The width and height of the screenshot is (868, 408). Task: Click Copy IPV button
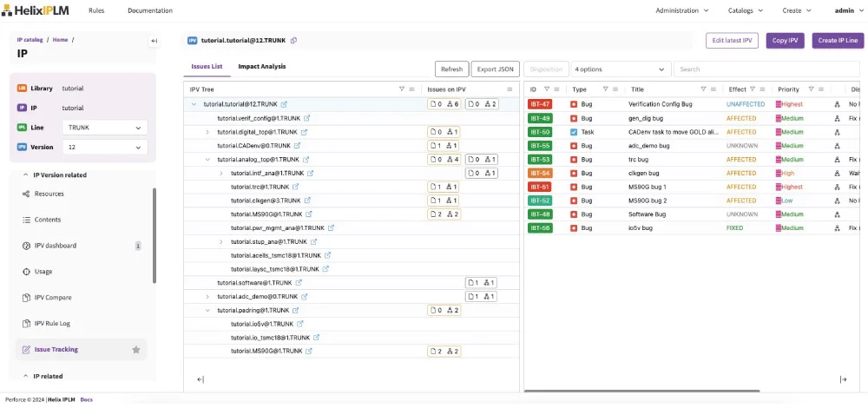point(785,41)
